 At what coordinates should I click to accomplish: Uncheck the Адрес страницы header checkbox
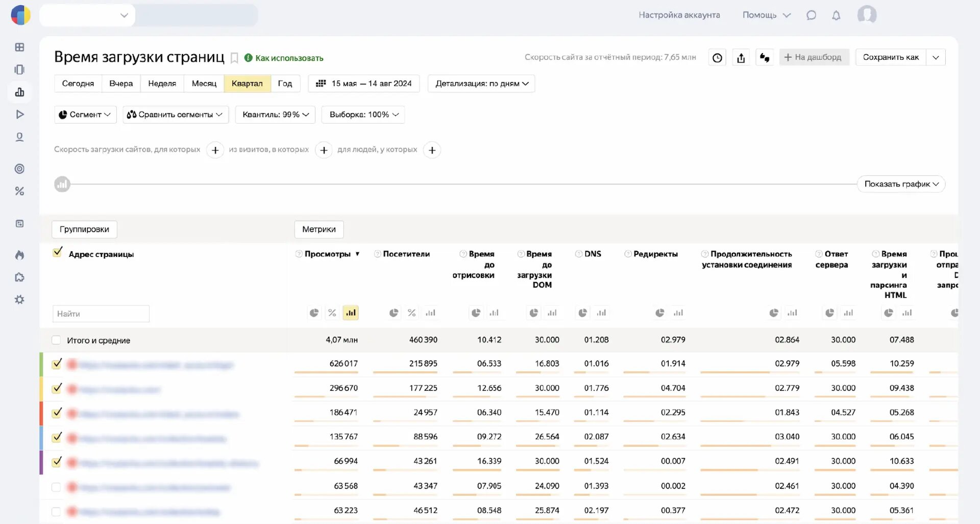pyautogui.click(x=58, y=252)
